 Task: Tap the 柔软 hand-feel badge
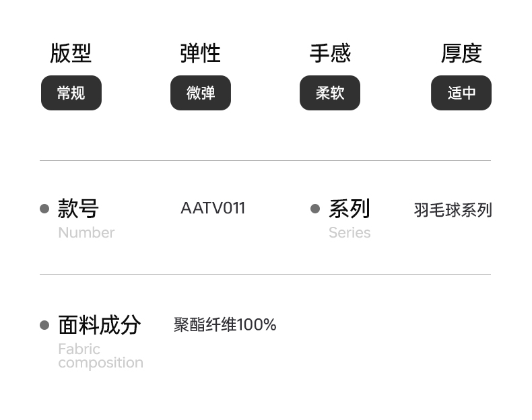330,93
